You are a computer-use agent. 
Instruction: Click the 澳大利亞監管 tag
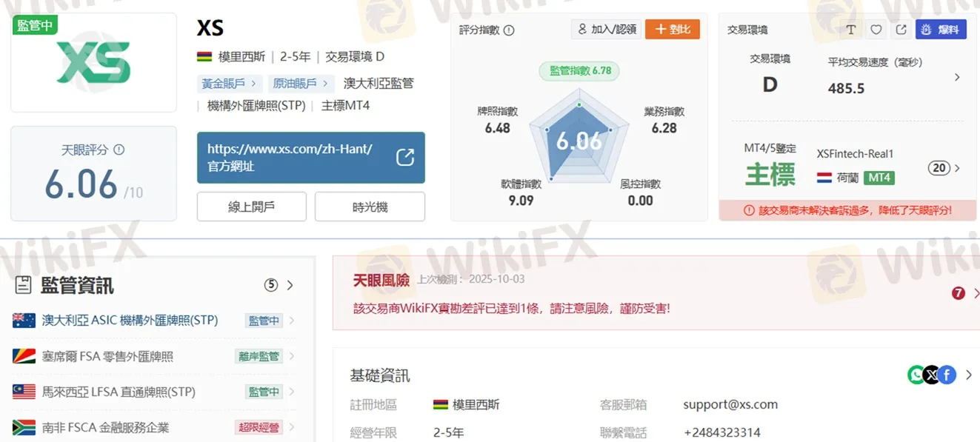[379, 84]
